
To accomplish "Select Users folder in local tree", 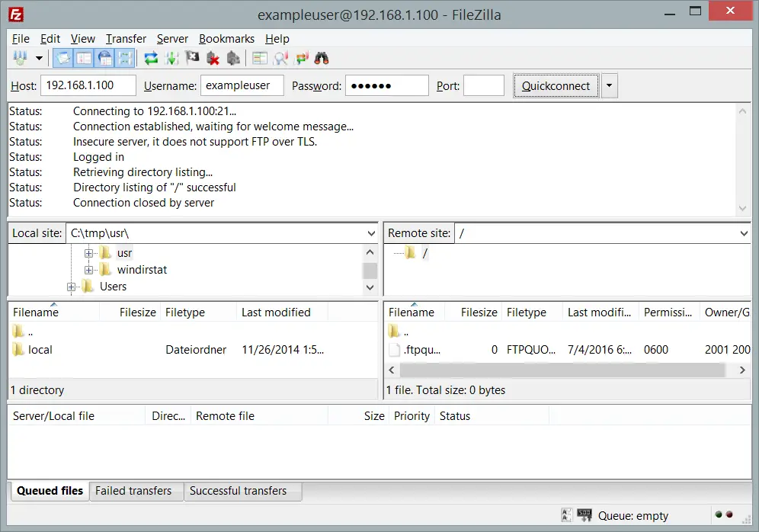I will click(x=113, y=287).
